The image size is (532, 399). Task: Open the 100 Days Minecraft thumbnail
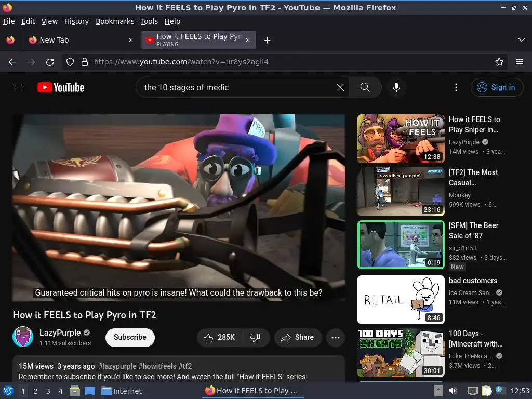(401, 353)
